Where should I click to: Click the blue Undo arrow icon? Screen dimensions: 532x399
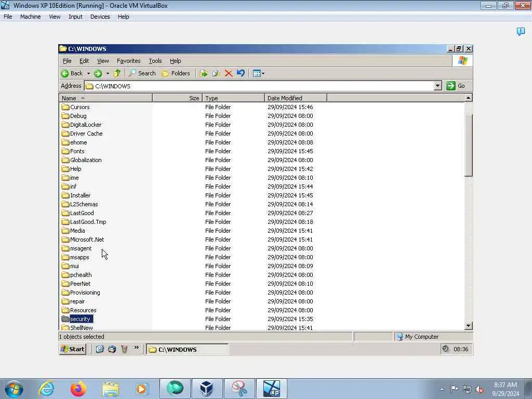pyautogui.click(x=241, y=73)
